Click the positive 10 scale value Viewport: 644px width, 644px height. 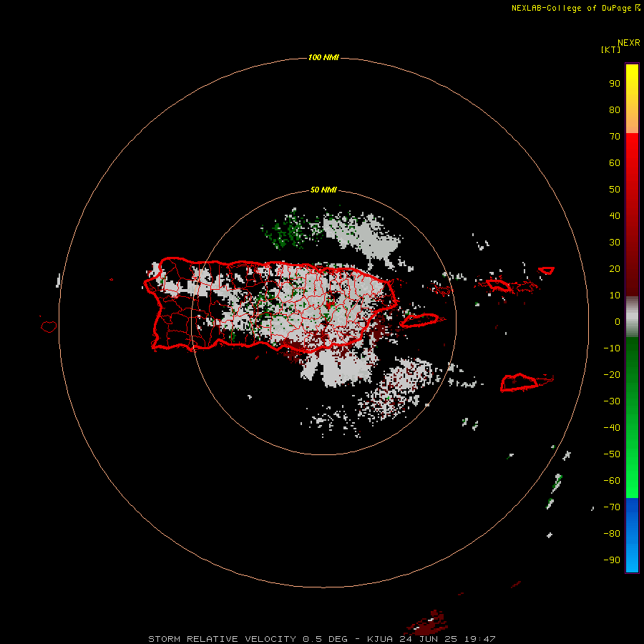coord(615,296)
